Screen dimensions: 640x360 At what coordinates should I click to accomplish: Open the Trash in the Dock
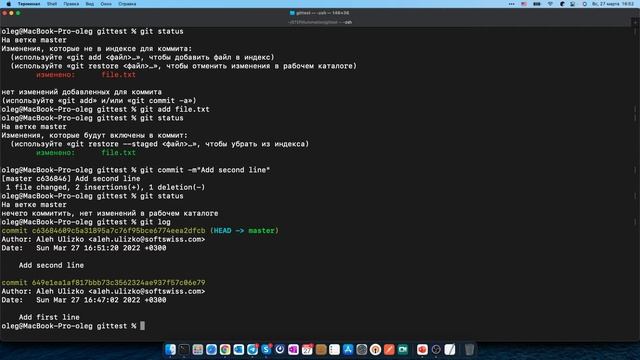(469, 349)
